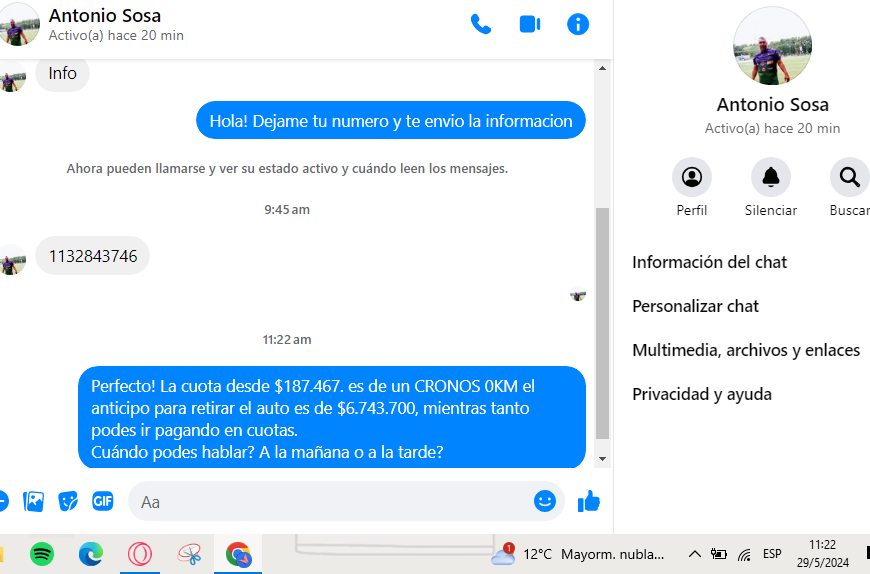Image resolution: width=870 pixels, height=574 pixels.
Task: Expand Personalizar chat section
Action: (x=695, y=306)
